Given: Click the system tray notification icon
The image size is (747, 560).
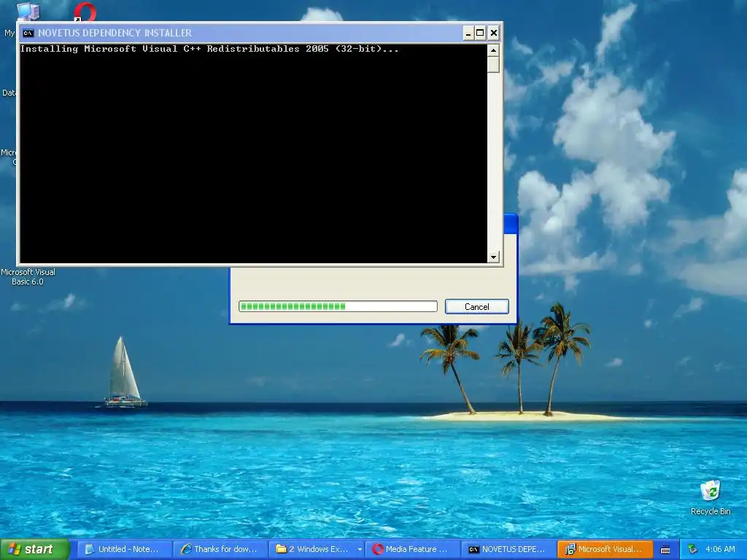Looking at the screenshot, I should [692, 550].
